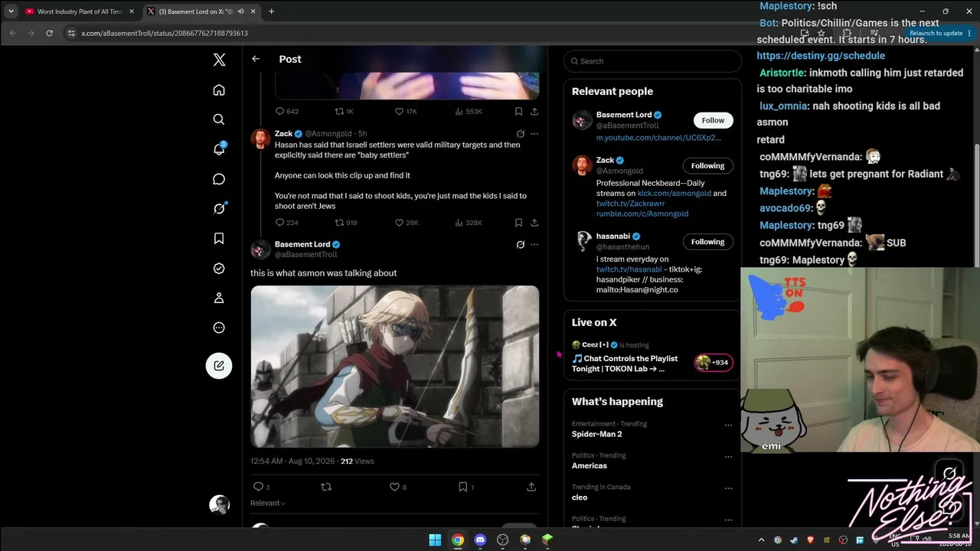
Task: Ask Grok about Basement Lord's post
Action: point(521,245)
